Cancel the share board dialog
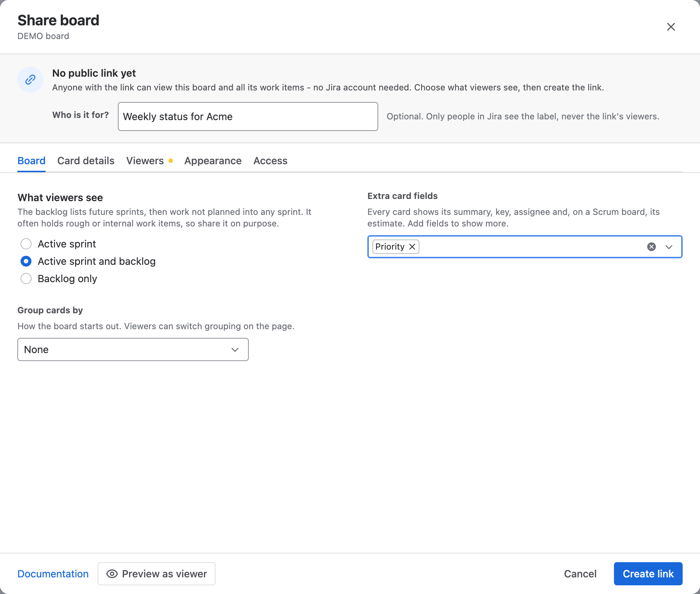 [x=580, y=574]
